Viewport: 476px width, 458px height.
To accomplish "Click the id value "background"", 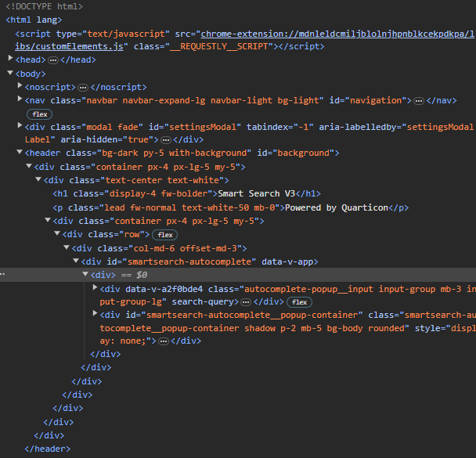I will click(x=304, y=153).
